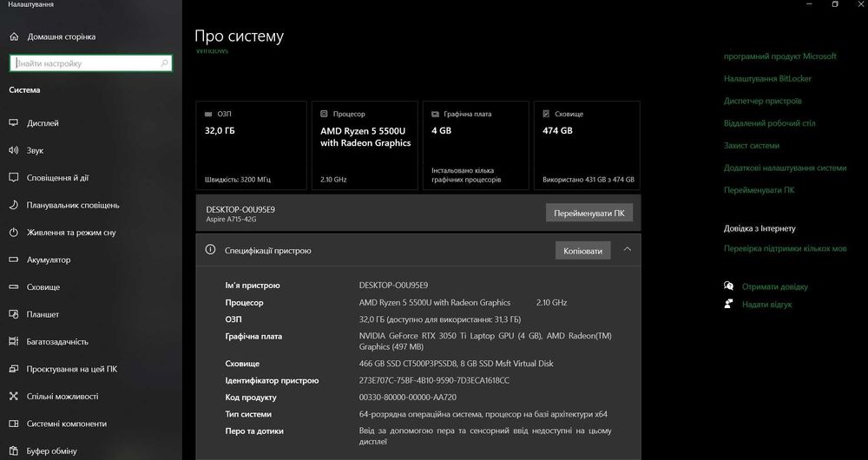Click the Отримати довідку link
Image resolution: width=868 pixels, height=460 pixels.
(x=775, y=286)
